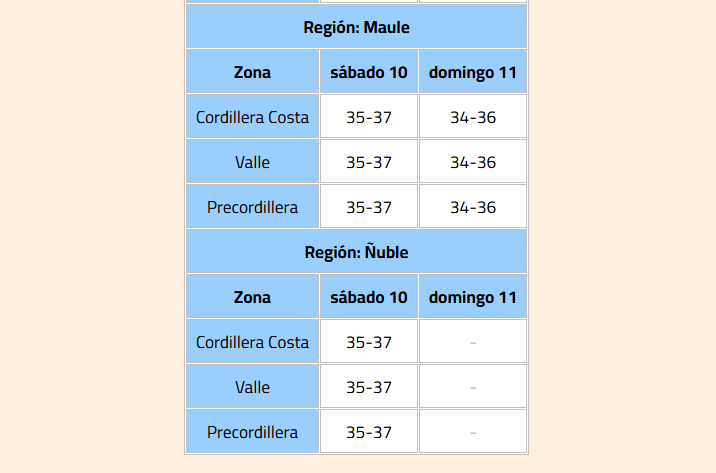Click Precordillera zone in Maule table
Image resolution: width=716 pixels, height=473 pixels.
tap(252, 207)
